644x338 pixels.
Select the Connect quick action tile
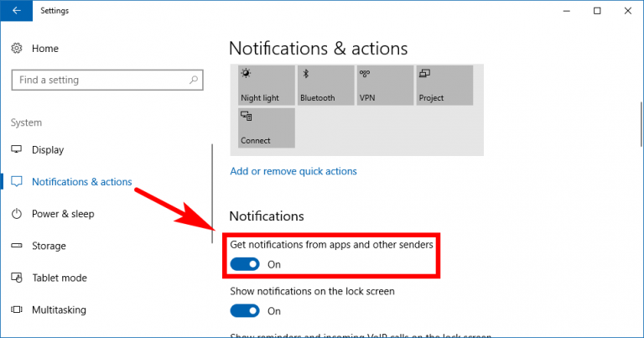point(266,127)
